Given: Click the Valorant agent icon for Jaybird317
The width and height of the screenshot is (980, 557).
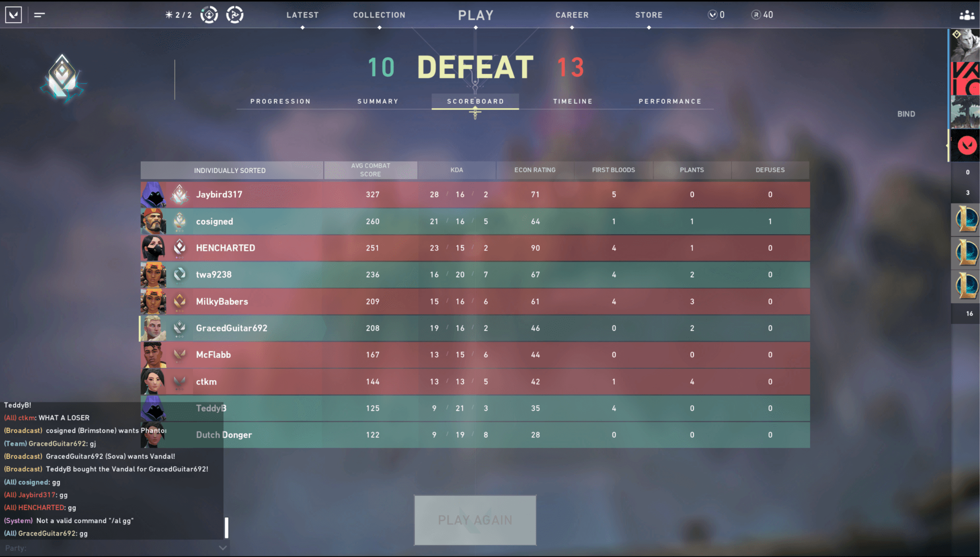Looking at the screenshot, I should tap(151, 194).
